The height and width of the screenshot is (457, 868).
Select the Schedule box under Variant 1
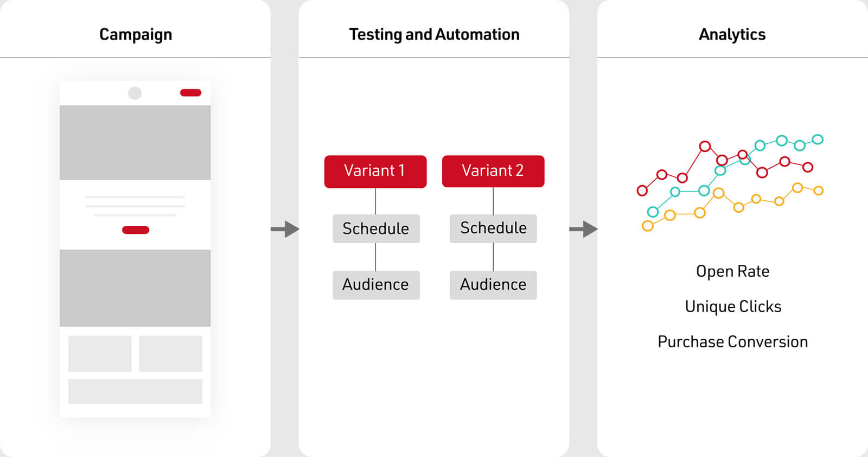tap(376, 228)
